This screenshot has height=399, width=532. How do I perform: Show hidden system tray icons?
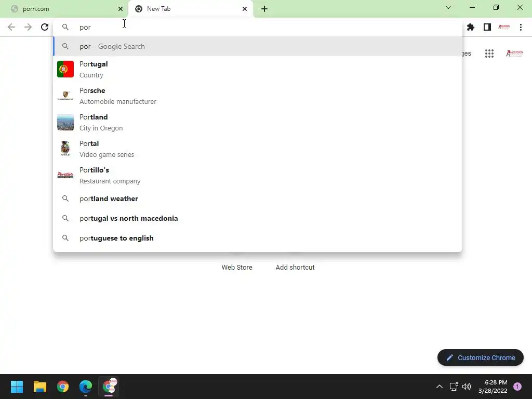click(440, 387)
